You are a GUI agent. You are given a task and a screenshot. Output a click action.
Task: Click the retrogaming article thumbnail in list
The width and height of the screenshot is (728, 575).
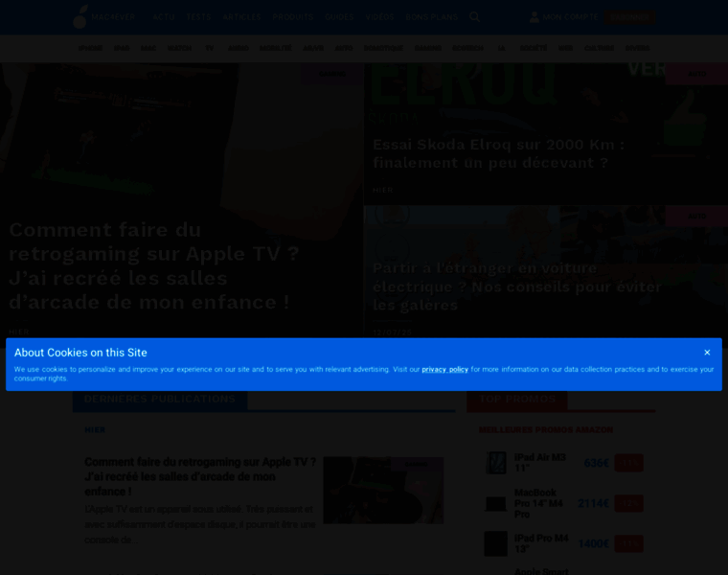tap(383, 490)
